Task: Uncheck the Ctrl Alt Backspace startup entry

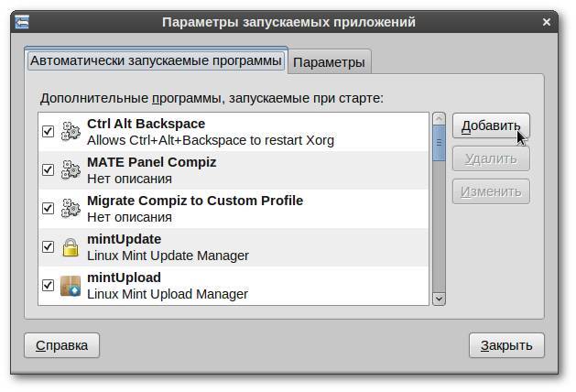Action: click(49, 132)
